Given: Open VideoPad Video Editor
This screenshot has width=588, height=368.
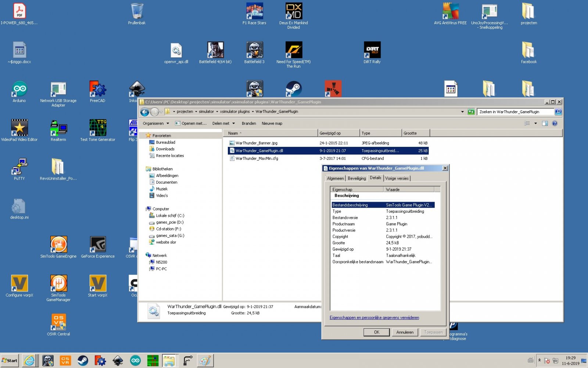Looking at the screenshot, I should point(19,130).
